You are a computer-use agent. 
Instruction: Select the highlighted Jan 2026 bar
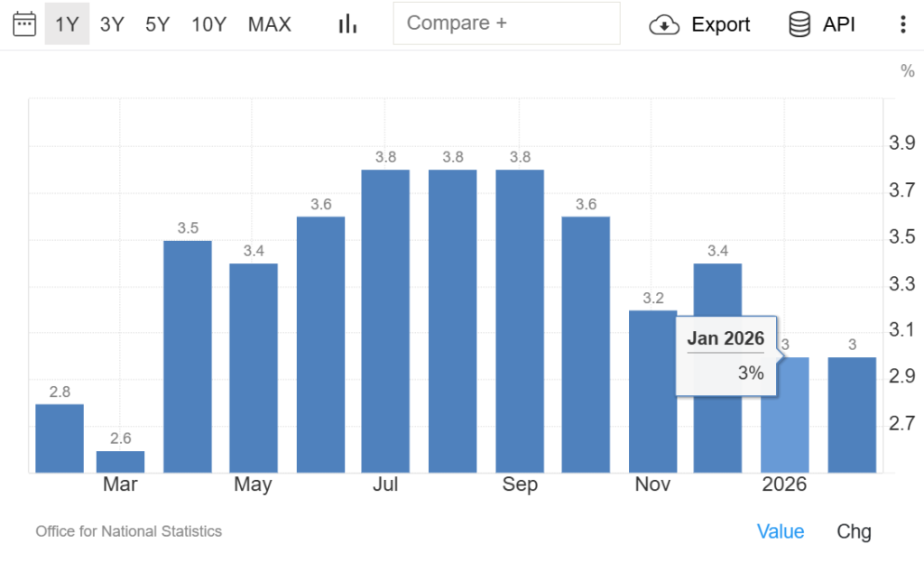click(785, 415)
